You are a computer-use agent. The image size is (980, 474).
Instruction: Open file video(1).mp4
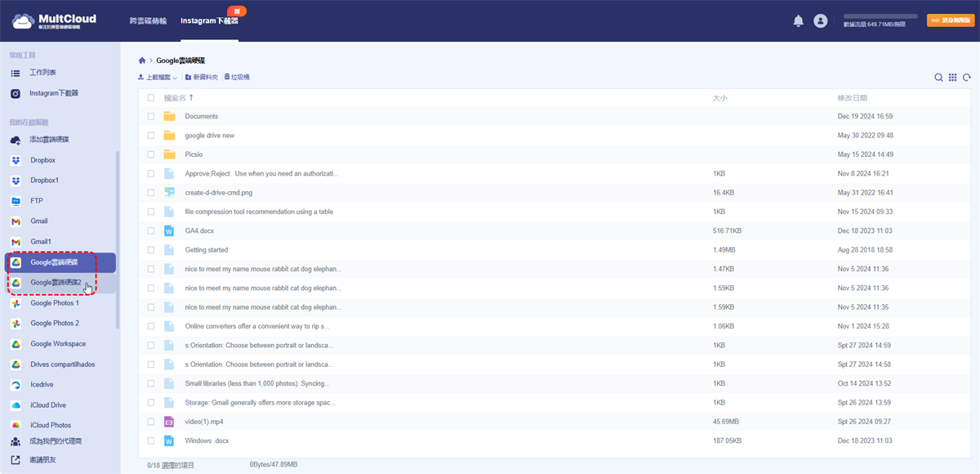tap(205, 422)
